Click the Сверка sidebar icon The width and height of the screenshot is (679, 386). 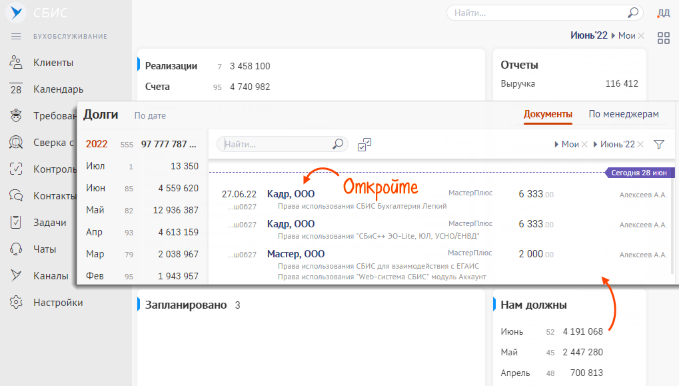[x=16, y=142]
